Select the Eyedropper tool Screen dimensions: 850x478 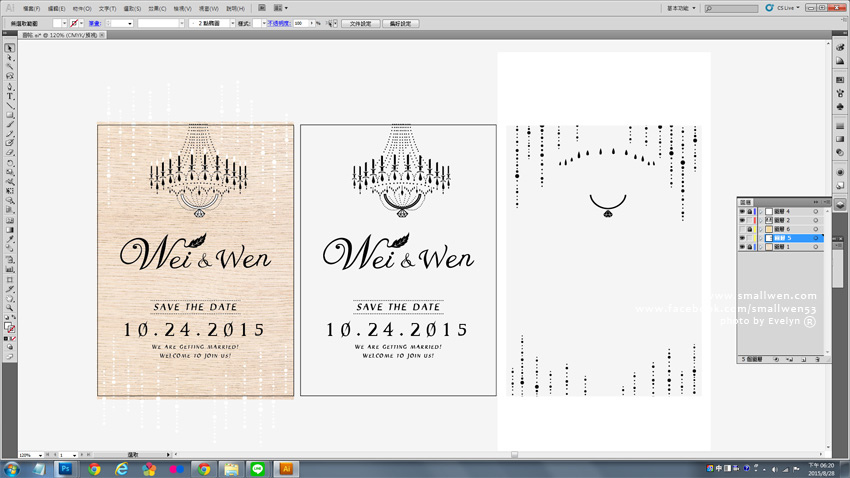10,239
